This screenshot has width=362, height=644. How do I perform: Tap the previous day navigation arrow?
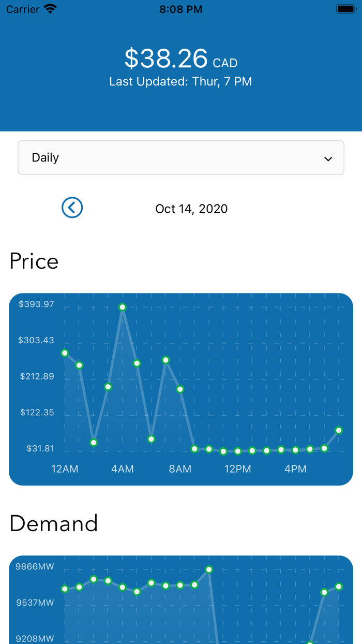pyautogui.click(x=72, y=208)
